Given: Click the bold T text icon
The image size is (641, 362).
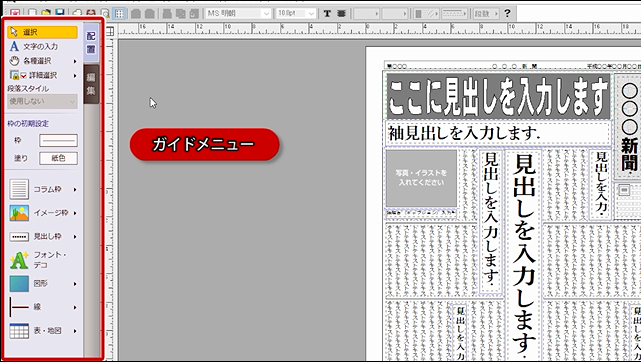Looking at the screenshot, I should click(327, 13).
